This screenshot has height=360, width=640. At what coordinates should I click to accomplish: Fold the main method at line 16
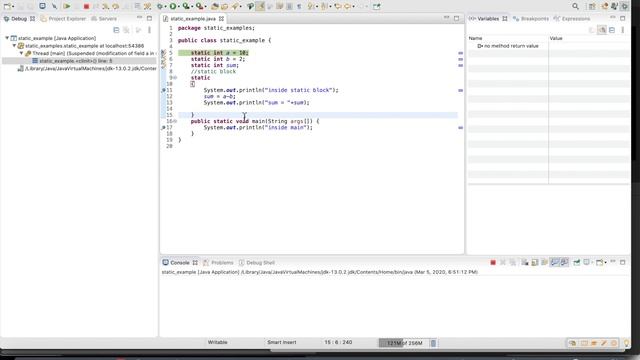[176, 121]
